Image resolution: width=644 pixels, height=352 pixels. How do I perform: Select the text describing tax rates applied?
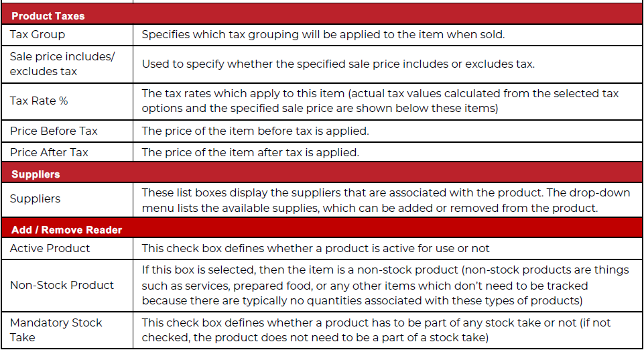[x=381, y=101]
